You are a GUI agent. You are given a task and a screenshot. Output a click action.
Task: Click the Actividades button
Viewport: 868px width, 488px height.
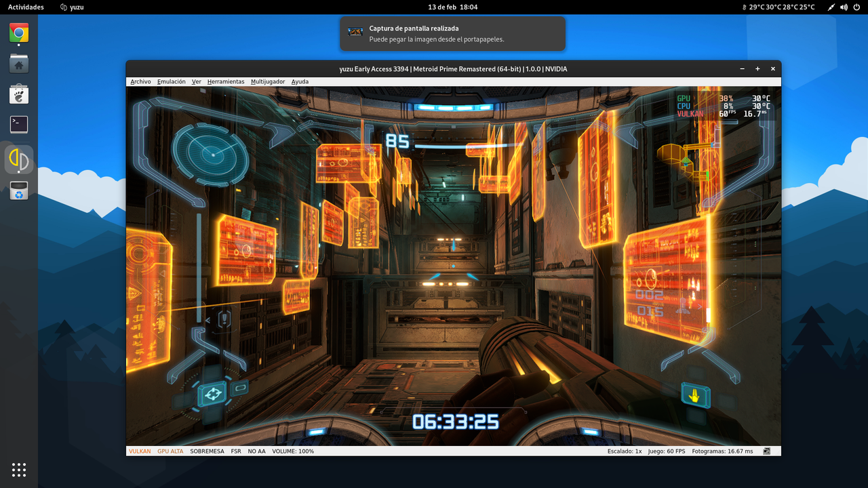pos(26,7)
